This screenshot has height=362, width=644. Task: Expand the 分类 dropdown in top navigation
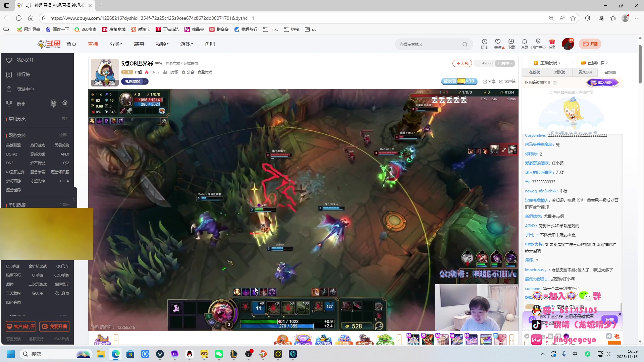coord(116,44)
